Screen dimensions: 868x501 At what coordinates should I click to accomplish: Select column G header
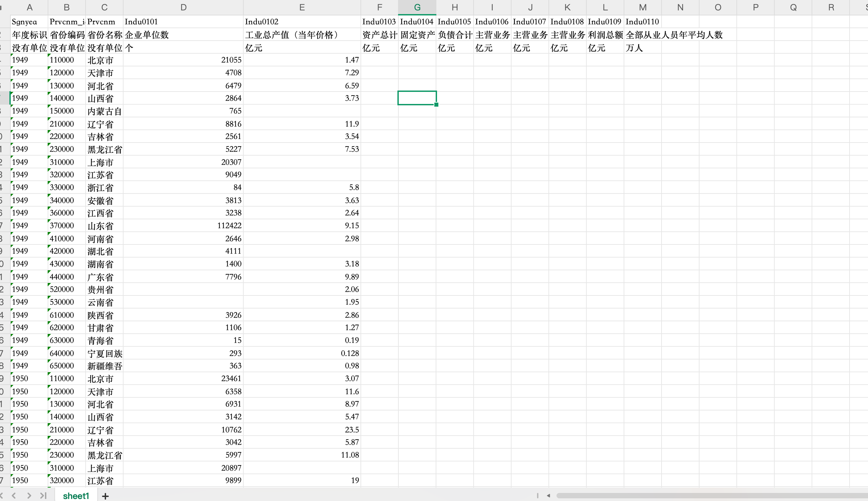417,7
